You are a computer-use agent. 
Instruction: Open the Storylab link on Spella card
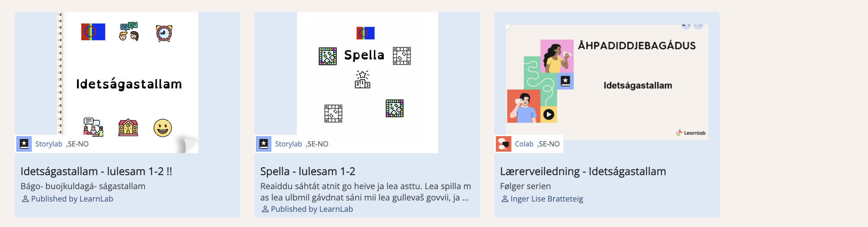pyautogui.click(x=288, y=144)
